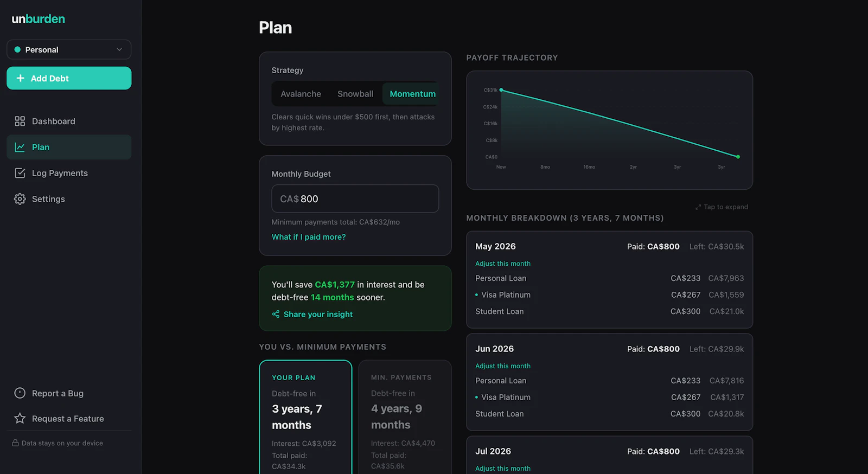Select the Avalanche strategy

pos(301,94)
